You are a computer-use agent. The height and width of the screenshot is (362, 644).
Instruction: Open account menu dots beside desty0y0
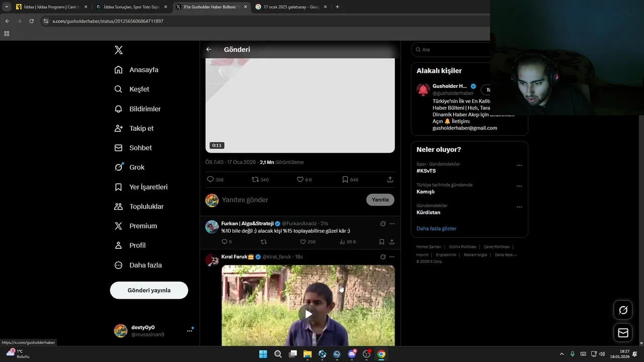click(190, 330)
